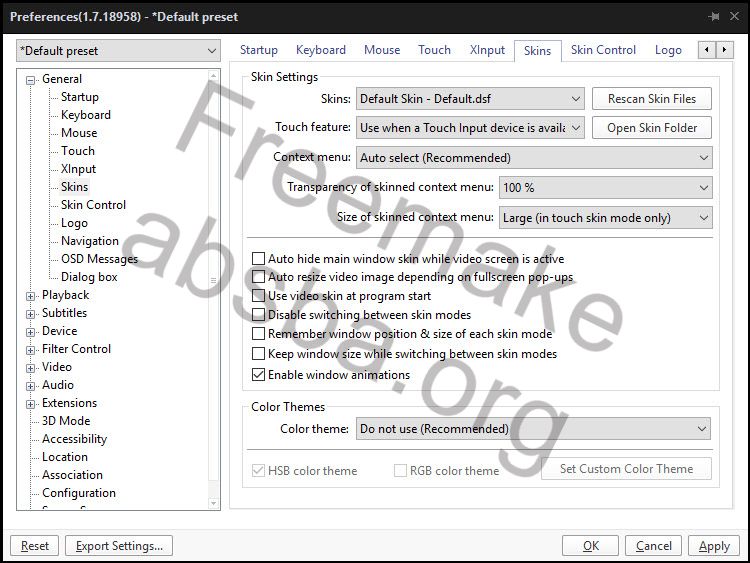
Task: Expand the Playback tree node
Action: [31, 297]
